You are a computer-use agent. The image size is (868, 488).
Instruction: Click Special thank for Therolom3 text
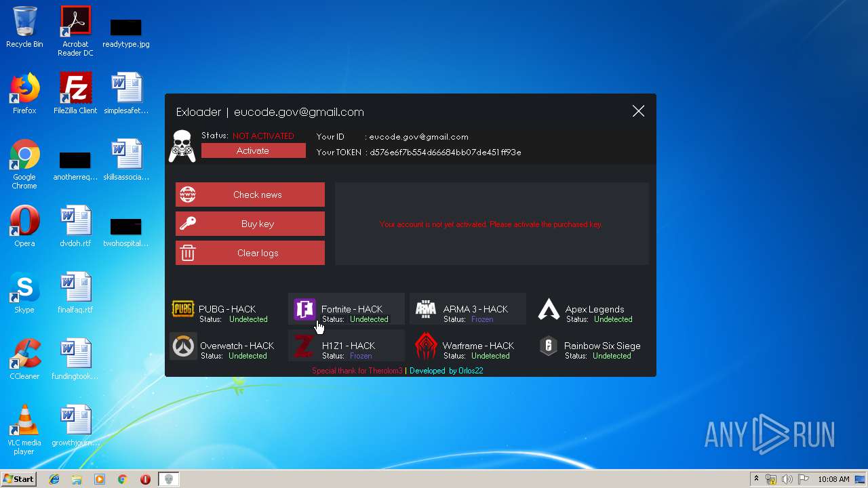357,371
